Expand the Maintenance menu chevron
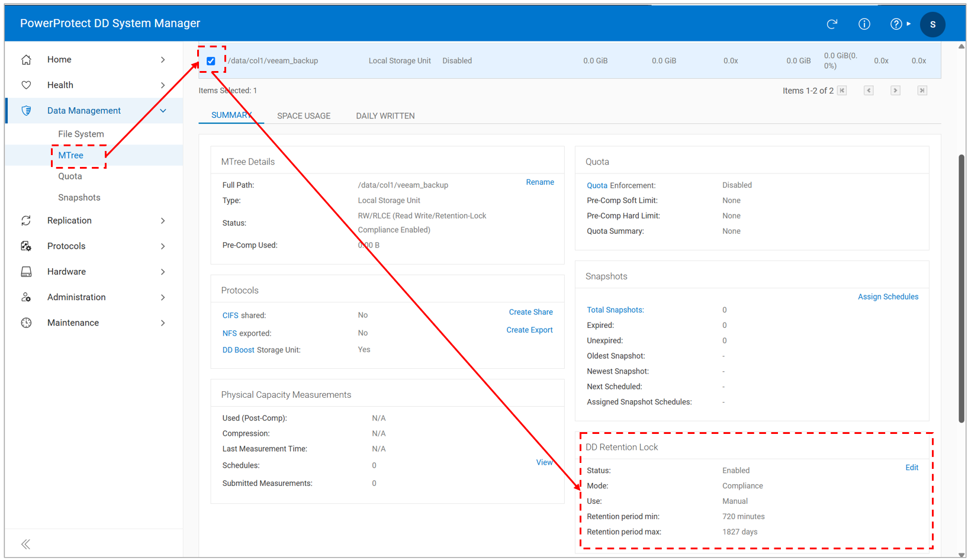This screenshot has width=968, height=560. point(163,323)
